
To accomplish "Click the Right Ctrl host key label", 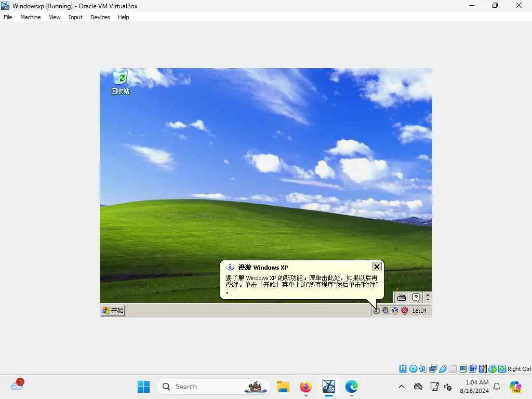I will (x=519, y=369).
